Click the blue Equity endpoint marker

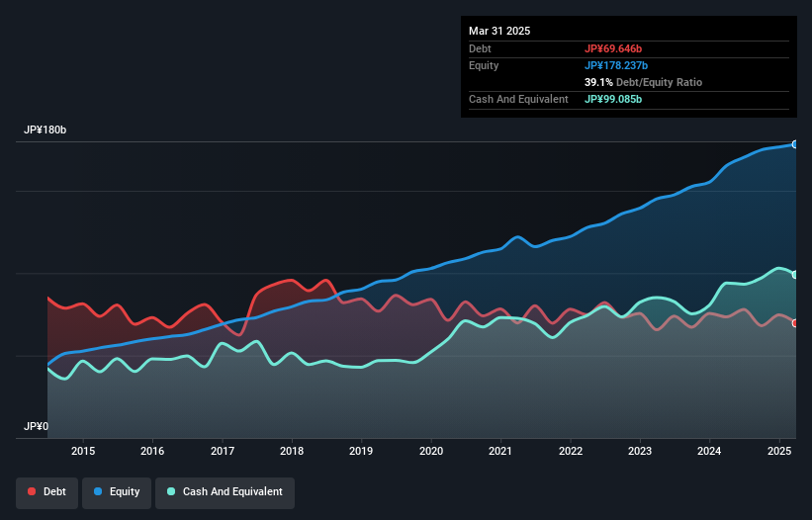[794, 144]
